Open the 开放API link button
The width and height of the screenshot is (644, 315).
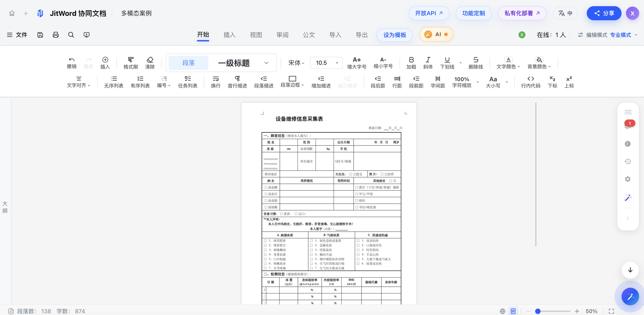[x=429, y=13]
